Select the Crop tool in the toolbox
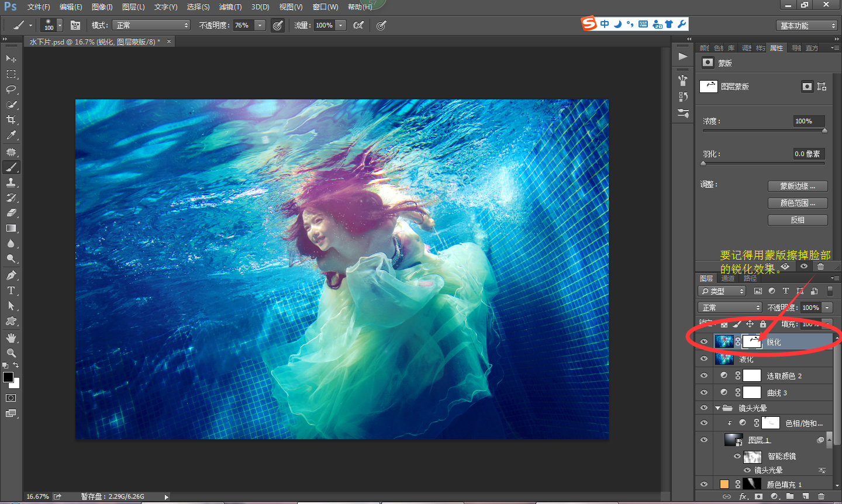 click(x=11, y=120)
